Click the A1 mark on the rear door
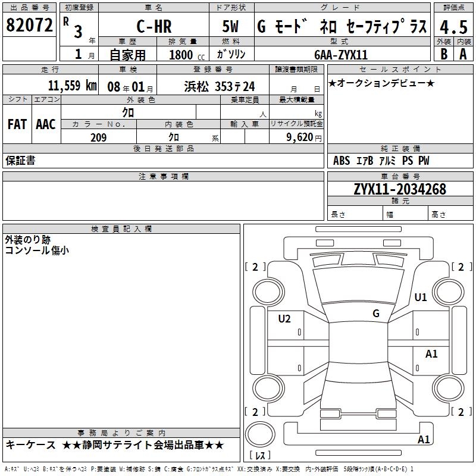Image resolution: width=476 pixels, height=476 pixels. pos(431,354)
